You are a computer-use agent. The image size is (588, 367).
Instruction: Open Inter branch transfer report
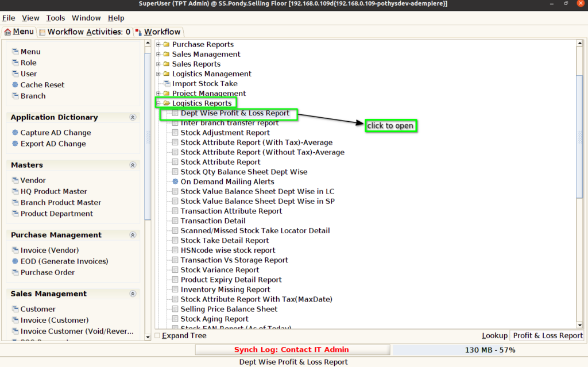tap(230, 123)
